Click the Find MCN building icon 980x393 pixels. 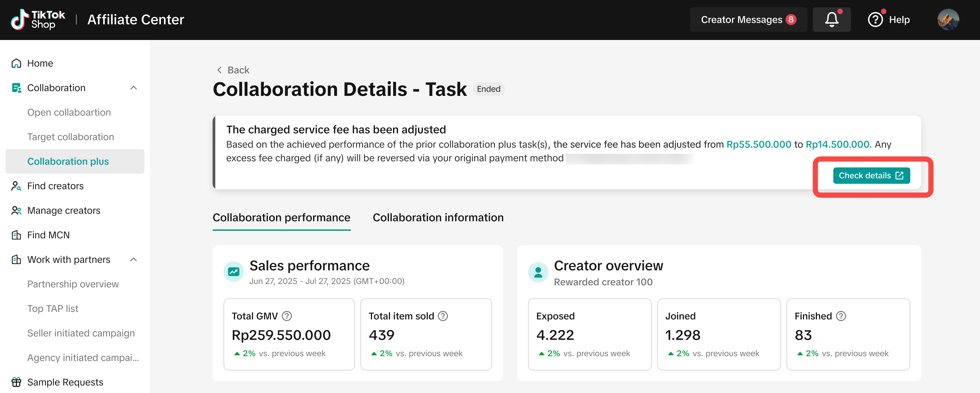16,235
